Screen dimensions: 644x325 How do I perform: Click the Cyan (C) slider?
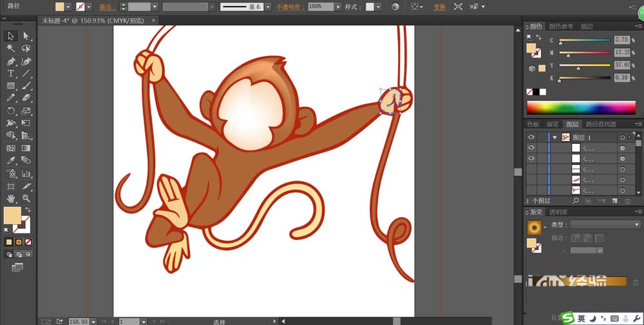pyautogui.click(x=585, y=41)
